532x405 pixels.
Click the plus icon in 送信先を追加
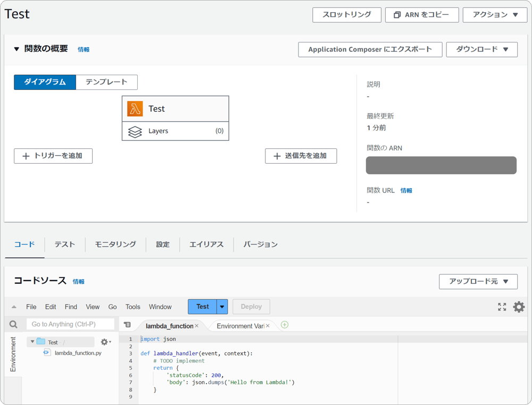[x=277, y=156]
